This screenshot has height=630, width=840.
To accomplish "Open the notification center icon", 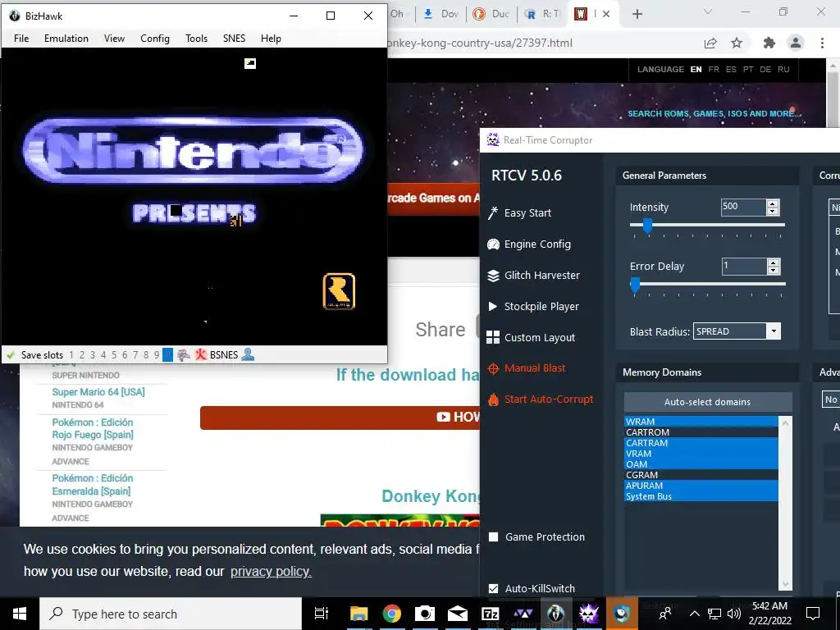I will (x=813, y=614).
